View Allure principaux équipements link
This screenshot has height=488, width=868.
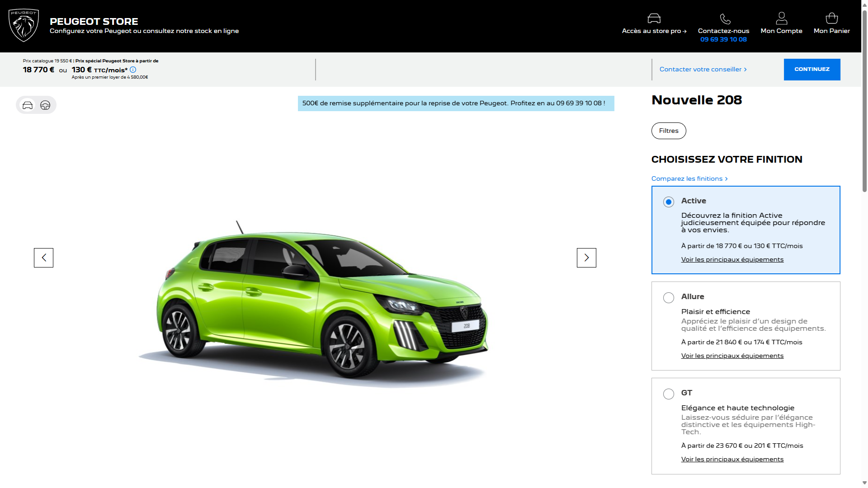pyautogui.click(x=732, y=356)
